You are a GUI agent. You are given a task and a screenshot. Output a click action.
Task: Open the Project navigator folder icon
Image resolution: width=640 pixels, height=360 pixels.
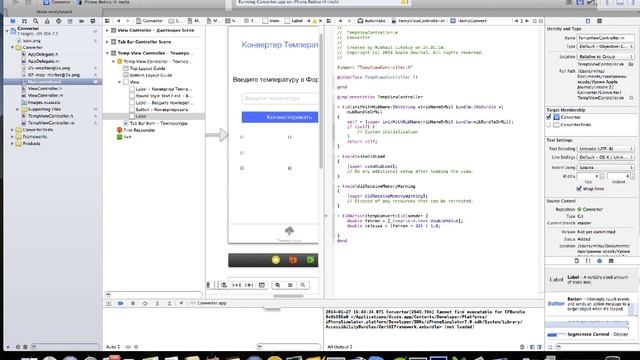13,21
